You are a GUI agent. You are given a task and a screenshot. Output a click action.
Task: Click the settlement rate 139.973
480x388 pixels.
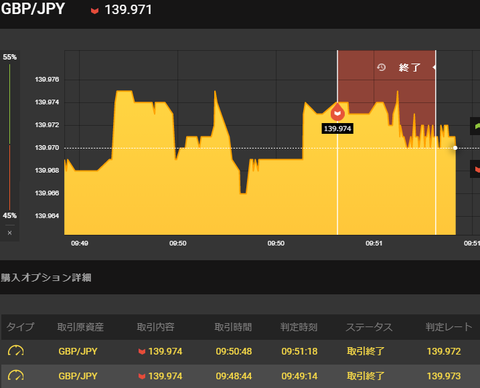(444, 376)
